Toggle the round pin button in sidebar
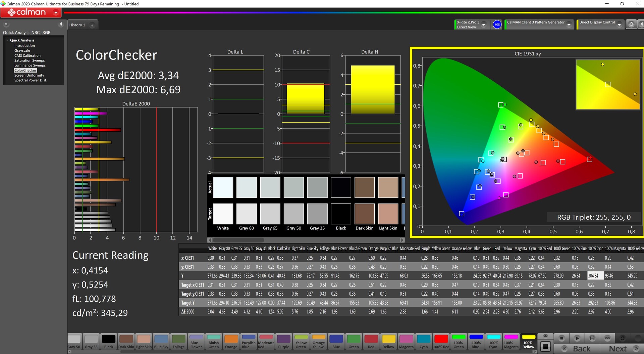Viewport: 644px width, 354px height. coord(6,24)
